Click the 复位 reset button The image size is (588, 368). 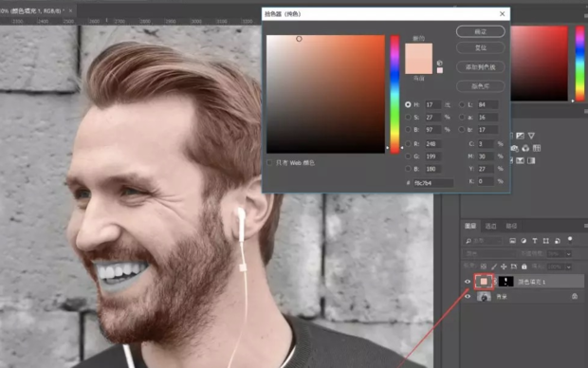tap(481, 48)
